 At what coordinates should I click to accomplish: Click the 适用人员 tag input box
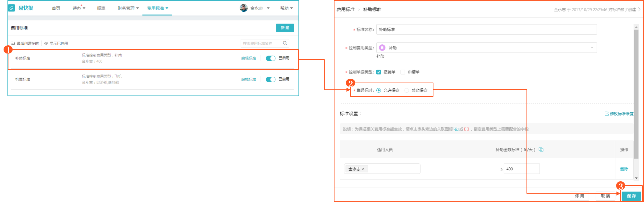click(382, 169)
